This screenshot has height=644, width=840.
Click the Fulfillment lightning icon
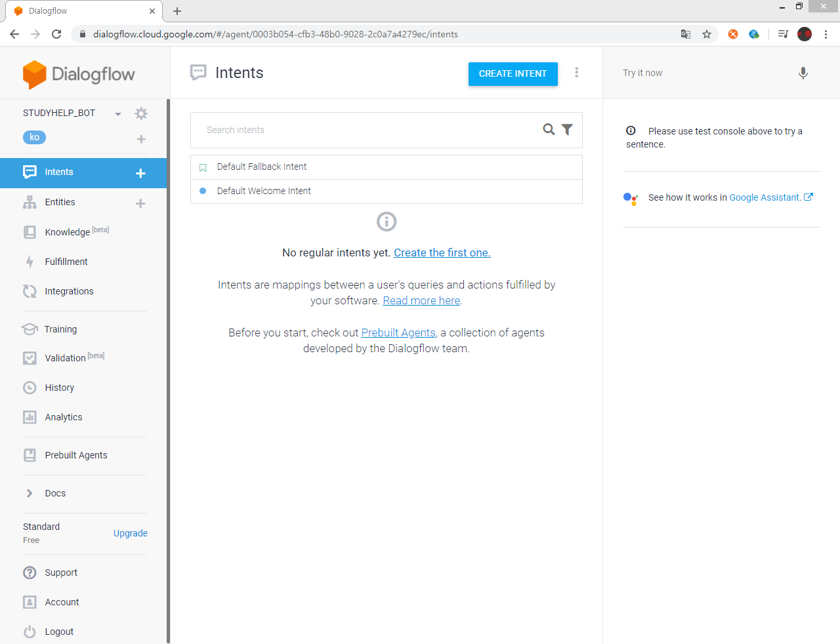point(30,262)
